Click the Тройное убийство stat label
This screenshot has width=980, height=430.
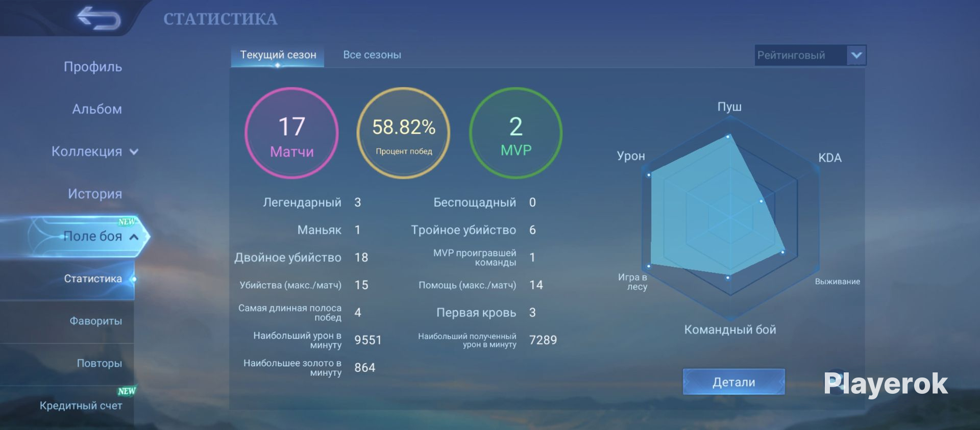point(463,230)
